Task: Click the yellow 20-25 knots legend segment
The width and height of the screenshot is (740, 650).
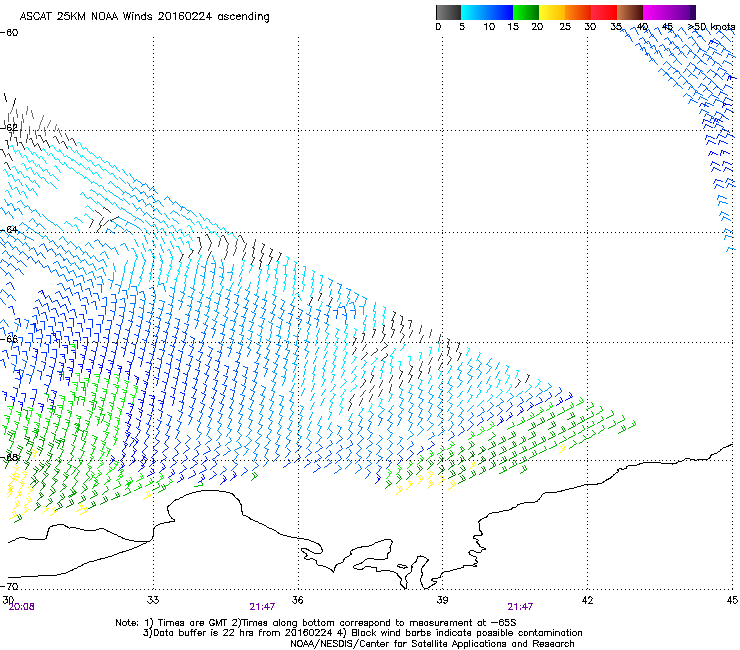Action: [x=552, y=12]
